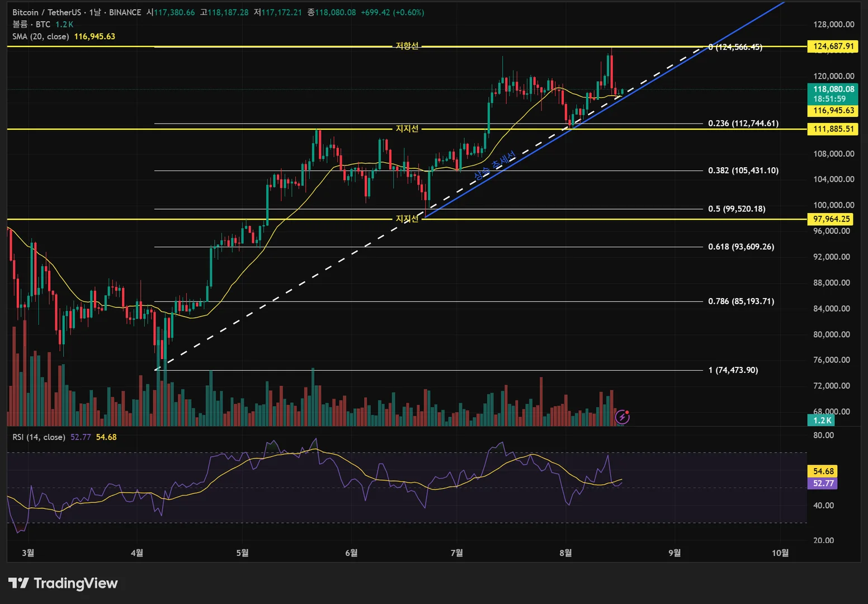Click the yellow 124,687.91 price tag
The image size is (868, 604).
833,46
